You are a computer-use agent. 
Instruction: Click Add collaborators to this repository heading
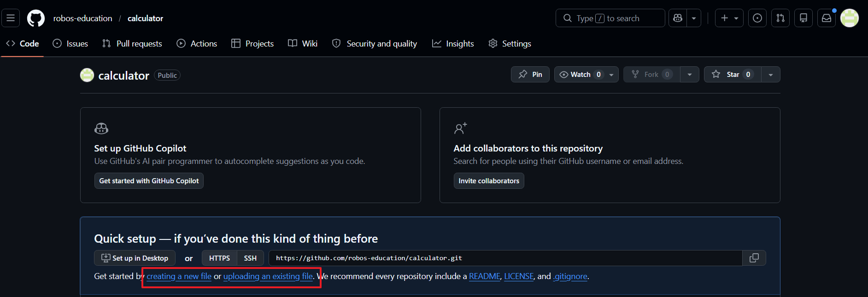pyautogui.click(x=528, y=148)
